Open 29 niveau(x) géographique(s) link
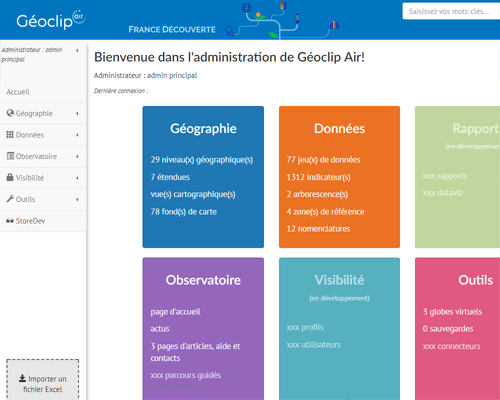The image size is (500, 400). (x=202, y=160)
